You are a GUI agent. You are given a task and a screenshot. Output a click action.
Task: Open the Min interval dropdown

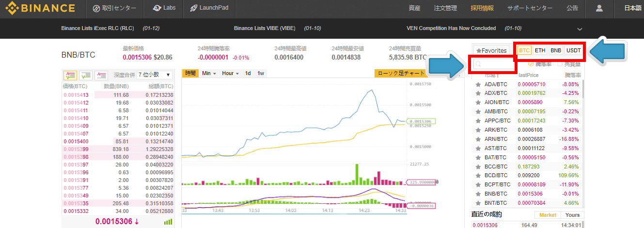pos(209,73)
